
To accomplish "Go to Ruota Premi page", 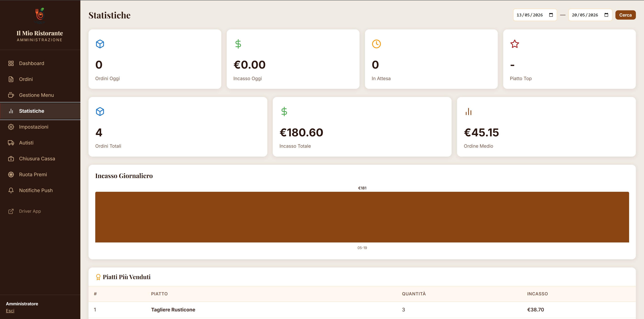I will pos(40,175).
